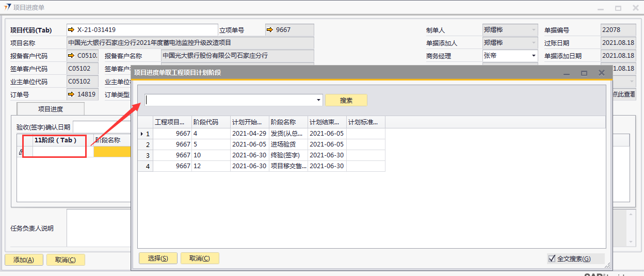
Task: Maximize the 项目进度单取工程项目计划阶段 dialog
Action: [x=584, y=73]
